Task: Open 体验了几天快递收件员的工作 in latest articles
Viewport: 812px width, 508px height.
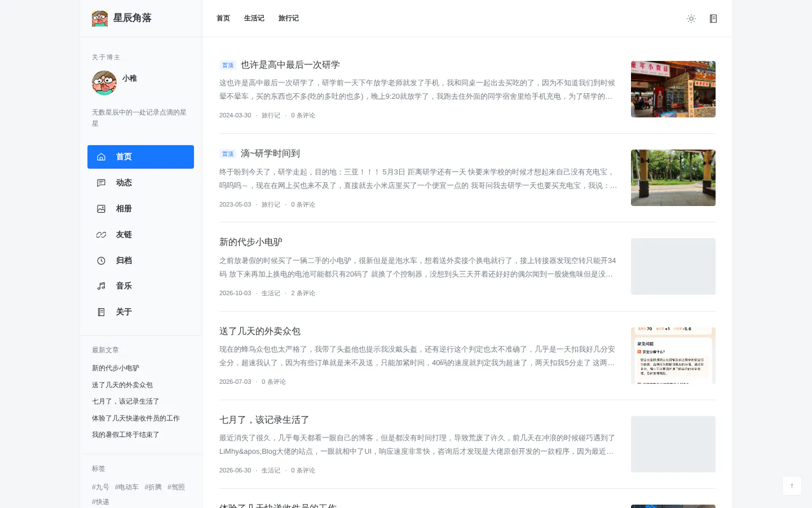Action: point(136,418)
